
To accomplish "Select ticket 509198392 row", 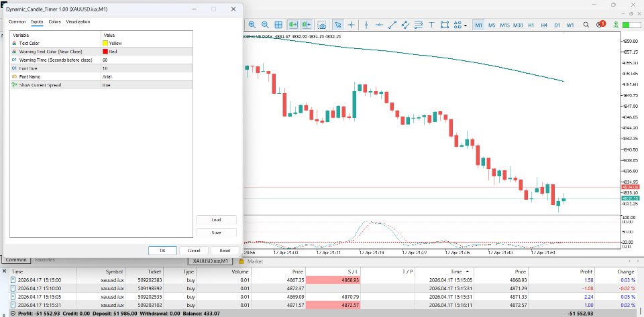I will point(323,289).
